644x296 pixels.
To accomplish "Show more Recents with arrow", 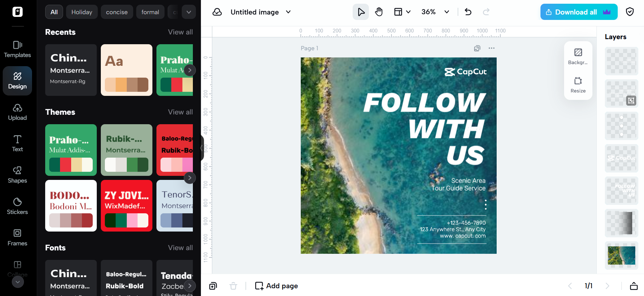I will click(x=190, y=70).
